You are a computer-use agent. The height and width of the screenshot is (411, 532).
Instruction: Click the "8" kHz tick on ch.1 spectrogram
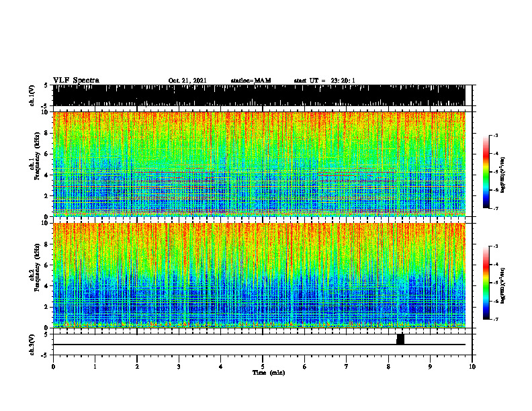[x=47, y=133]
